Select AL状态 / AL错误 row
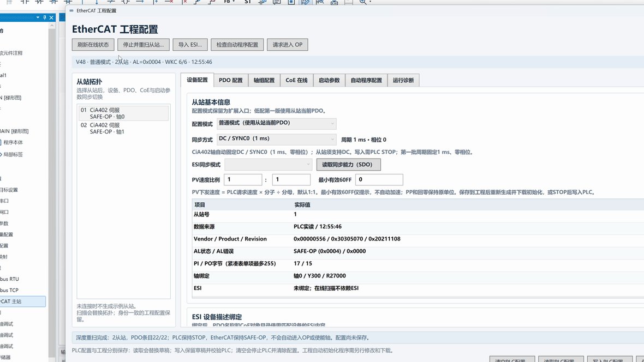644x362 pixels. click(418, 251)
